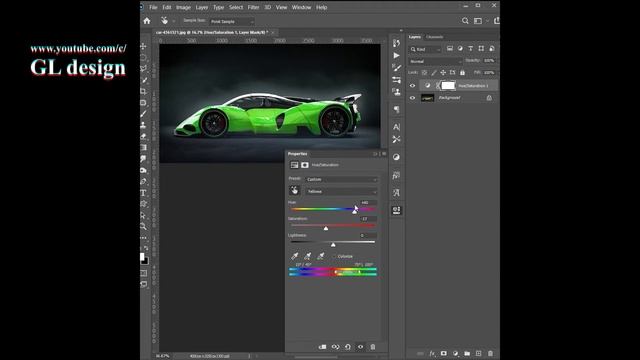Image resolution: width=640 pixels, height=360 pixels.
Task: Click the Home icon in options bar
Action: pos(147,21)
